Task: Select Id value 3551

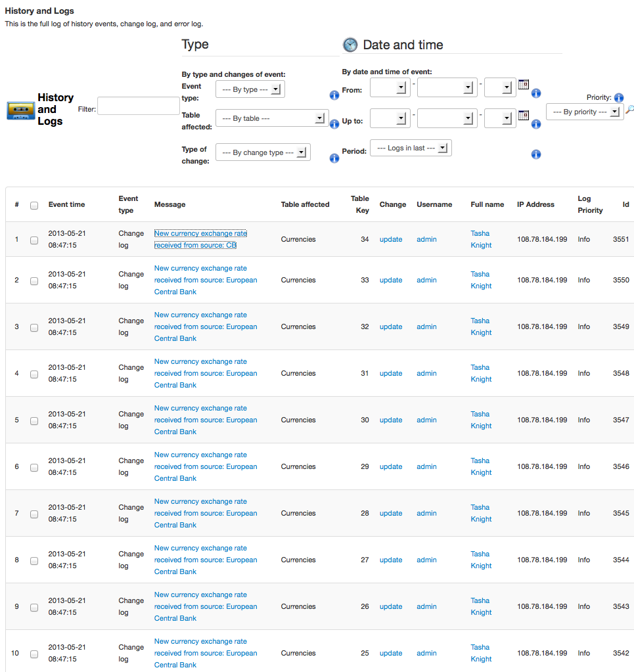Action: click(x=621, y=239)
